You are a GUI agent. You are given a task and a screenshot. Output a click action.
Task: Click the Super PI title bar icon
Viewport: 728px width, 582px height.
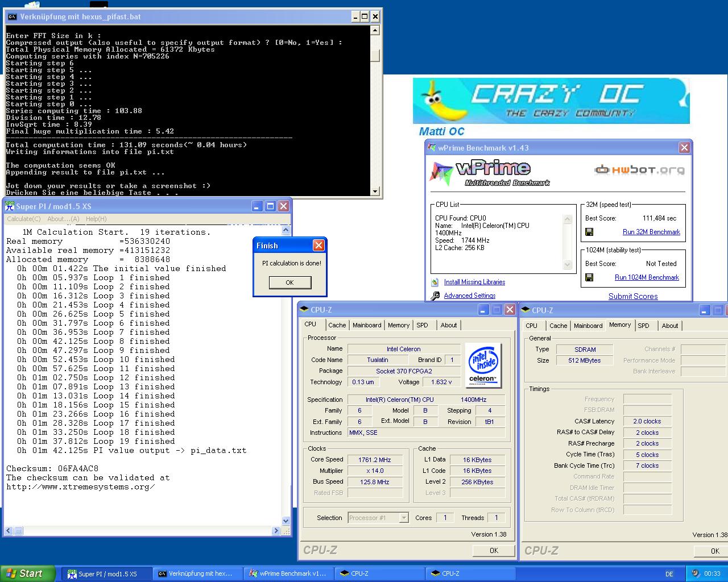tap(10, 206)
